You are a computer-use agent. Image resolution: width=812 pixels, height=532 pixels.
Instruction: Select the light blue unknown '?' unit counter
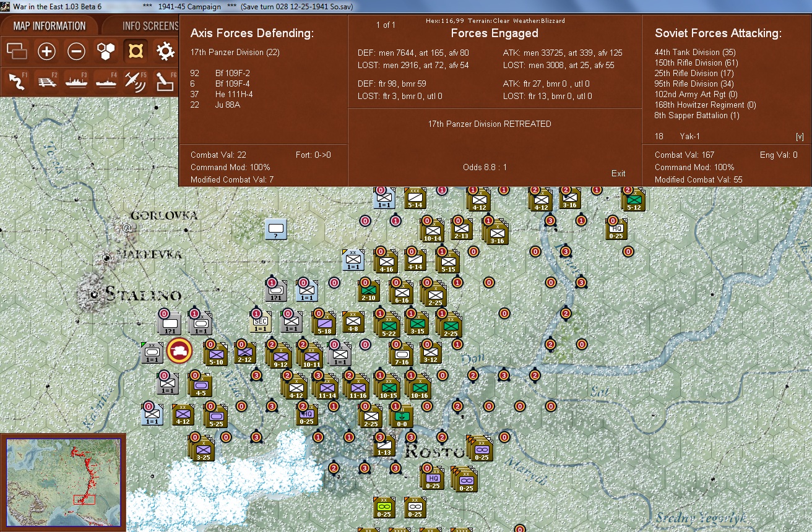coord(276,229)
